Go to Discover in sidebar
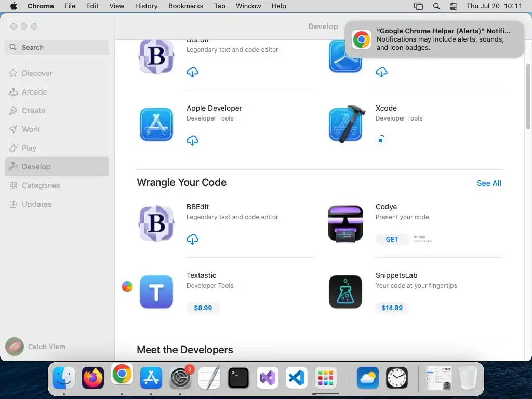This screenshot has width=532, height=399. tap(57, 73)
